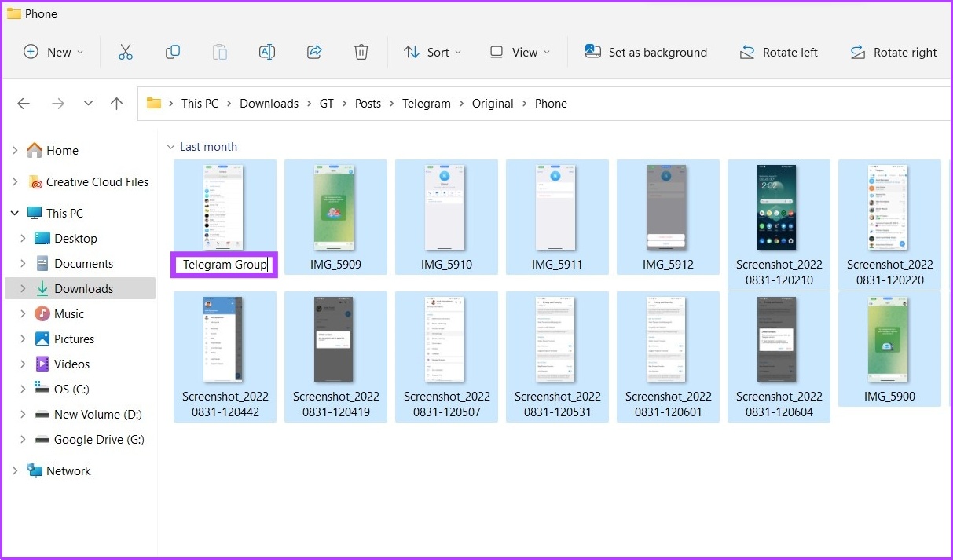The height and width of the screenshot is (560, 953).
Task: Click This PC in the address bar
Action: [x=200, y=104]
